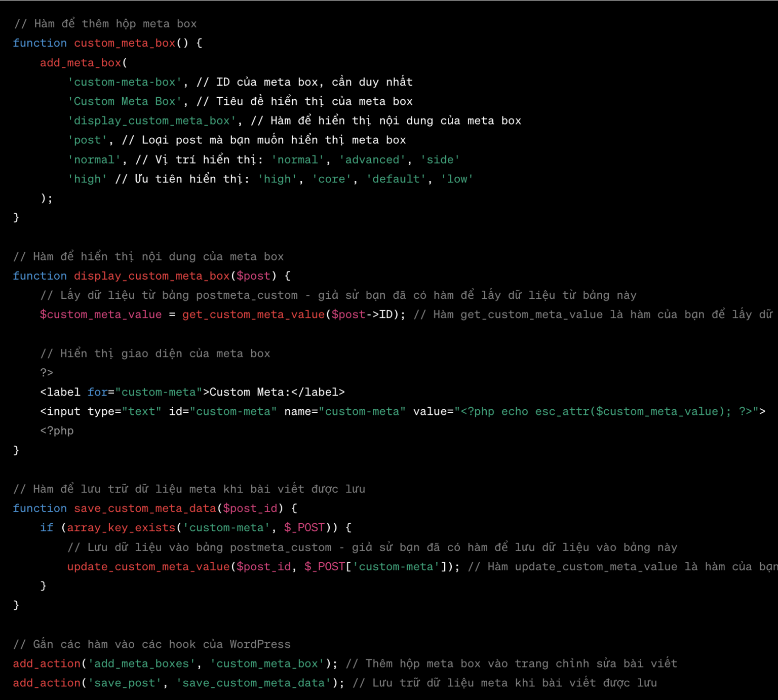Click the 'save_post' hook string
This screenshot has width=778, height=700.
pyautogui.click(x=124, y=683)
